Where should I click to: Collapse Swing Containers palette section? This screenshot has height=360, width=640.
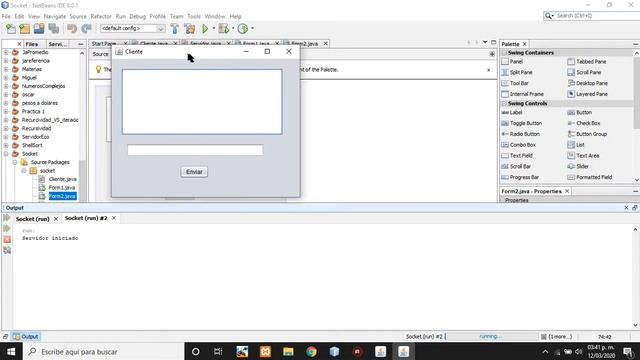tap(504, 53)
